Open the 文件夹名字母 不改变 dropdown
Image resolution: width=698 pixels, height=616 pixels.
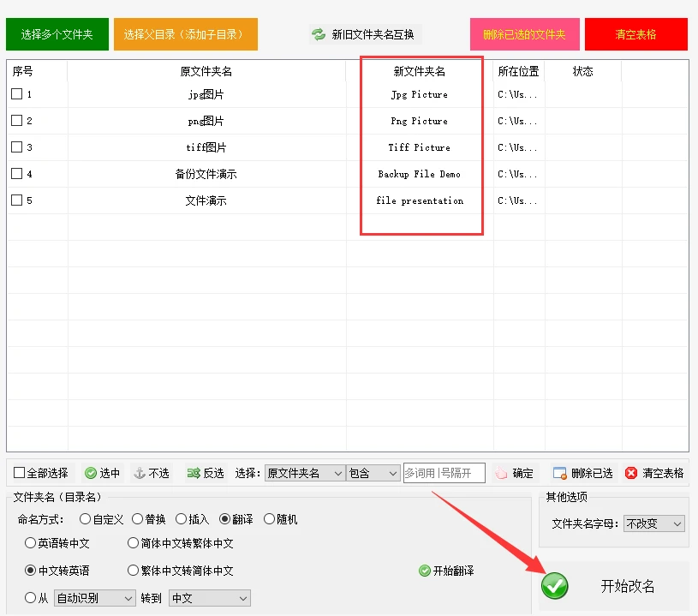654,523
